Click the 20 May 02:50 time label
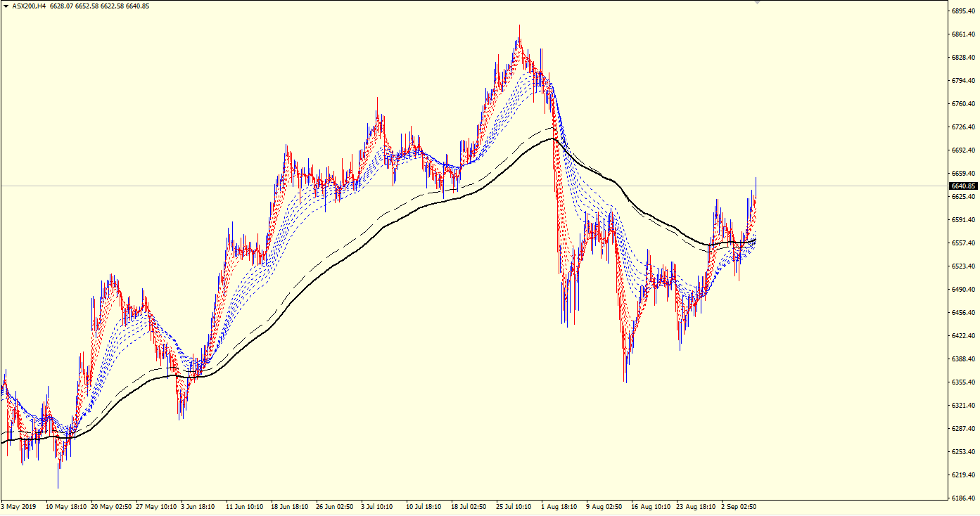 point(112,506)
